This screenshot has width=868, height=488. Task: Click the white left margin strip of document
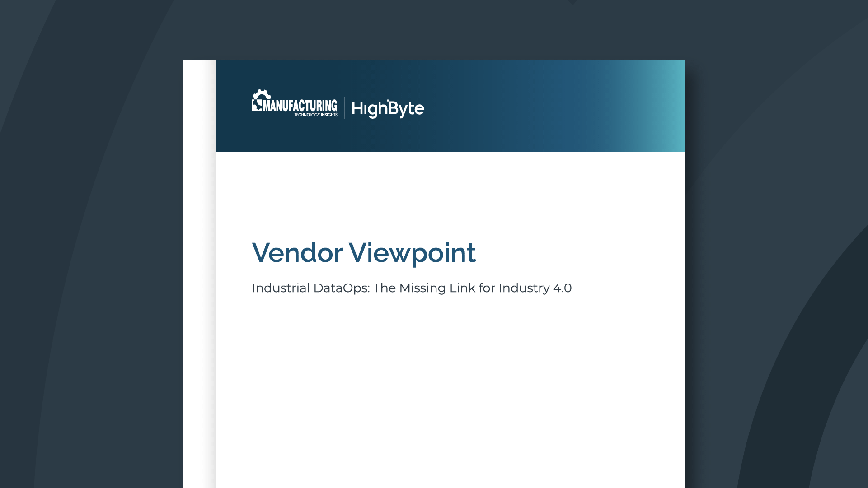point(199,271)
